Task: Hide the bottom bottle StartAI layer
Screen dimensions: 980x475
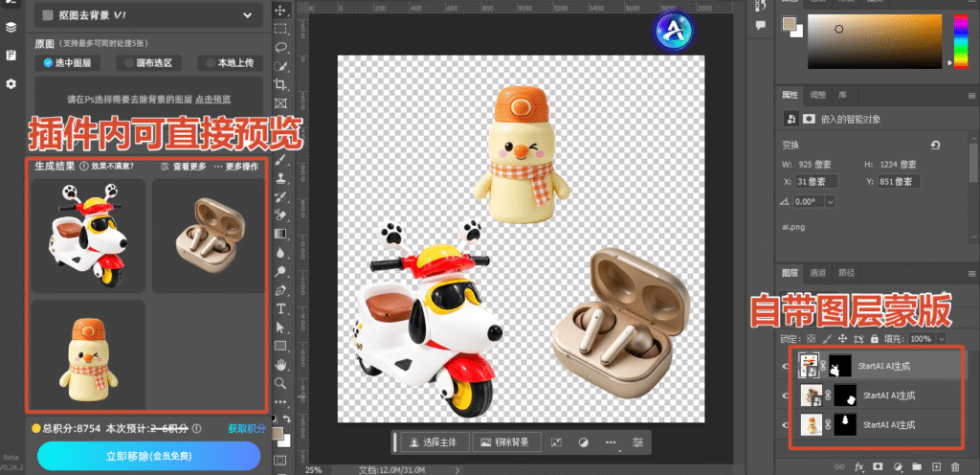Action: (x=787, y=425)
